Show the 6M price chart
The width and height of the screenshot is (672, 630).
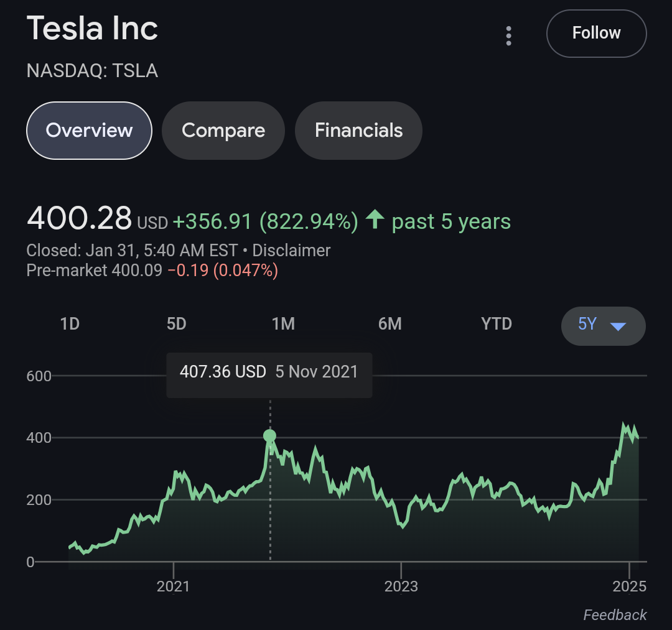click(x=390, y=324)
